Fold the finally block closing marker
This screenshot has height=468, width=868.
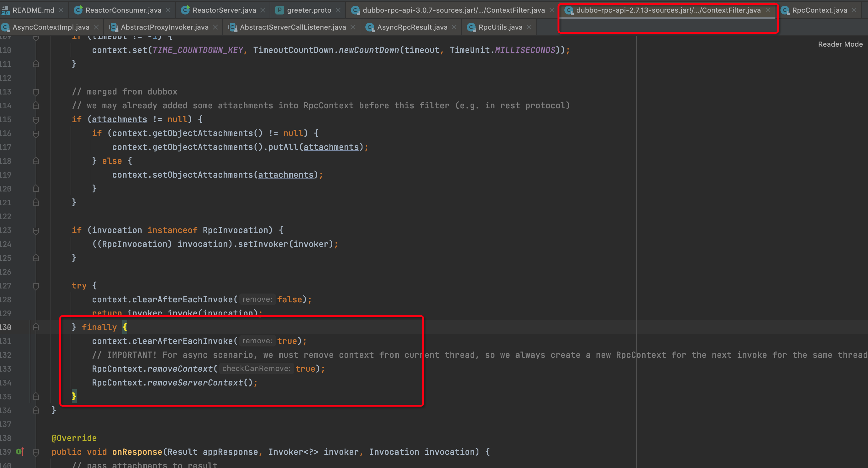[x=36, y=397]
